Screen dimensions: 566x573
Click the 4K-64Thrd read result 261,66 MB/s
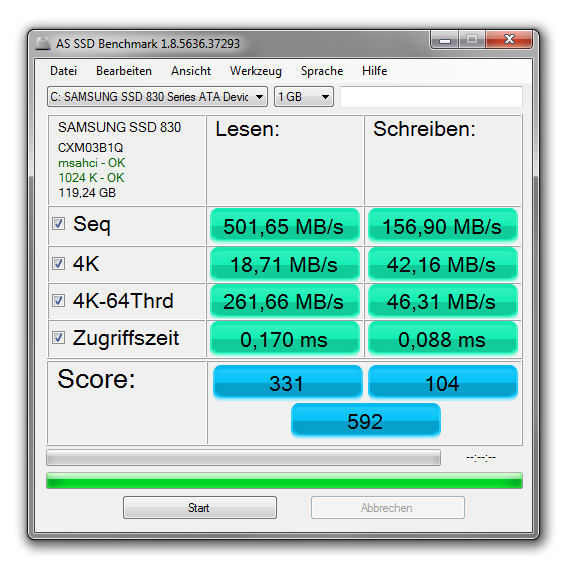point(285,301)
